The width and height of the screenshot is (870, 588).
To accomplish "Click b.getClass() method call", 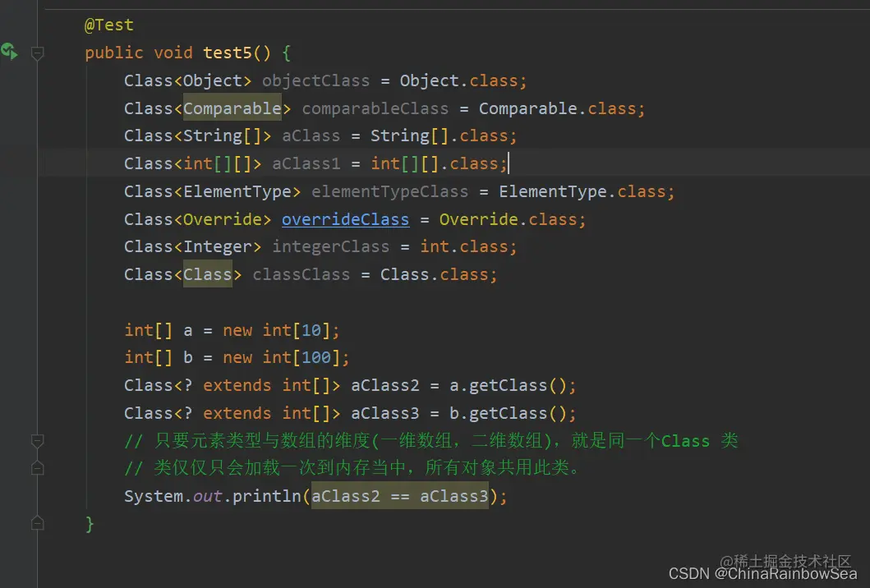I will click(x=509, y=413).
